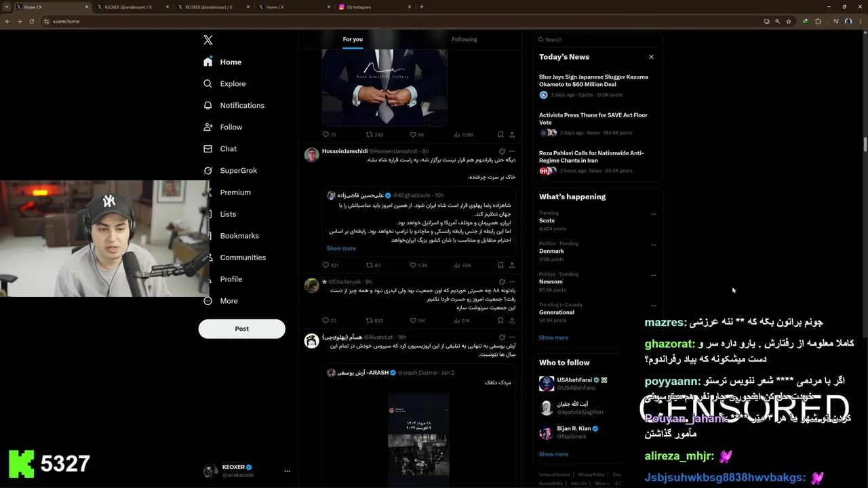
Task: Repost the top post with 392 reposts
Action: [x=374, y=134]
